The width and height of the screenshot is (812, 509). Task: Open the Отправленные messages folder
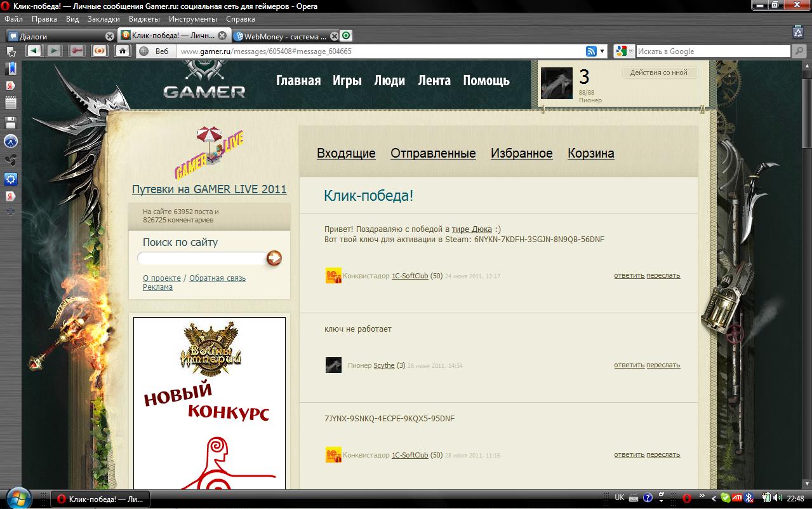coord(433,153)
